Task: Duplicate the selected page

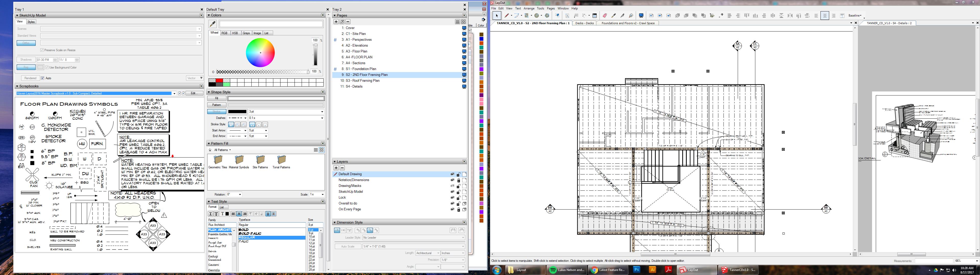Action: point(342,22)
